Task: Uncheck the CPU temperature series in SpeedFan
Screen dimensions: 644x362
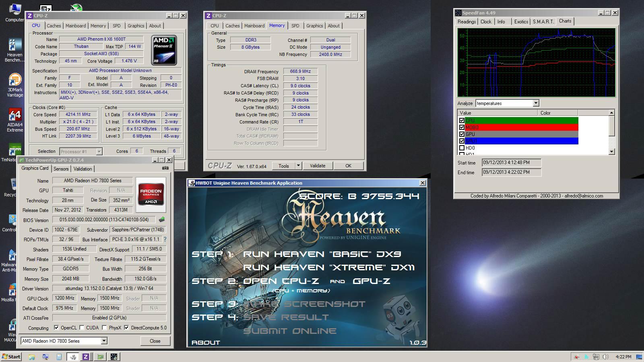Action: tap(462, 120)
